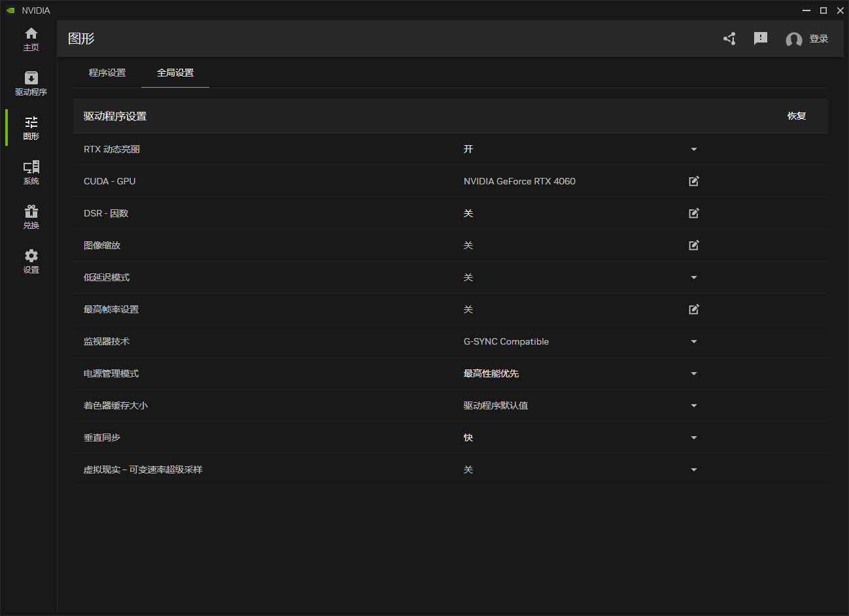Image resolution: width=849 pixels, height=616 pixels.
Task: Click the 登录 login link
Action: tap(819, 39)
